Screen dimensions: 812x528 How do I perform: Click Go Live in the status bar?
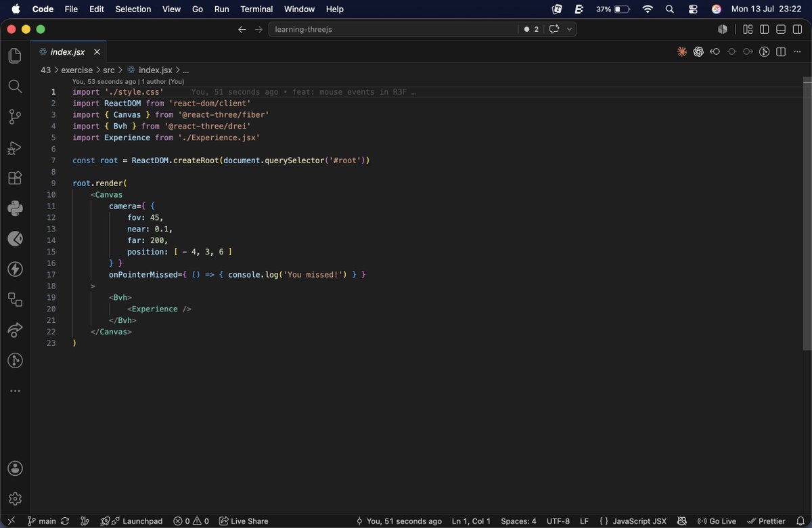[717, 521]
